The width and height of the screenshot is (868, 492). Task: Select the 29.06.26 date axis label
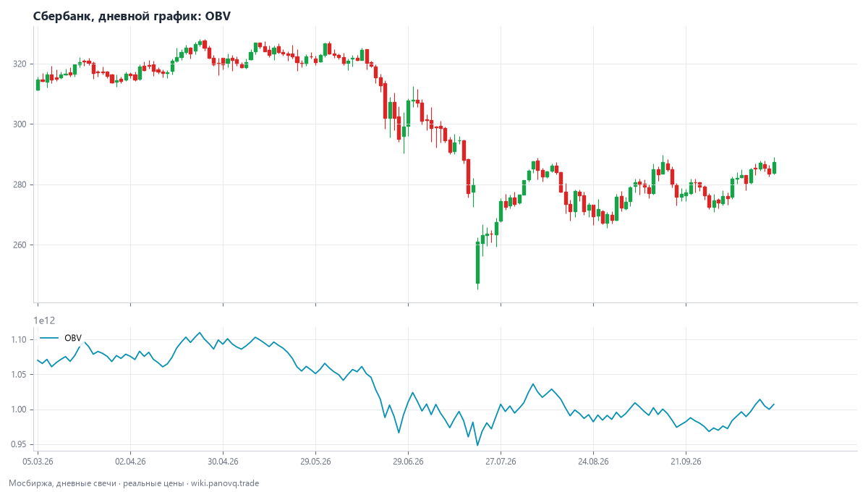coord(408,461)
